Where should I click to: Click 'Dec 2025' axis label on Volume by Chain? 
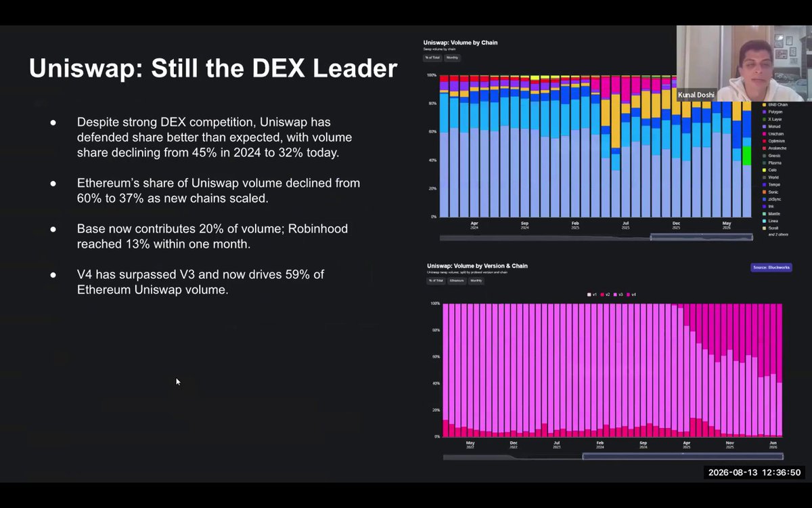coord(676,224)
